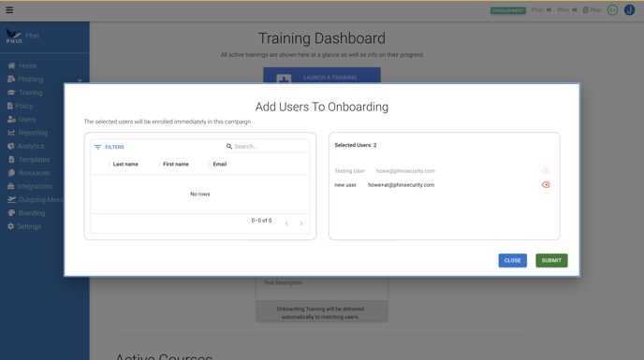
Task: Click the Close button in dialog
Action: coord(513,261)
